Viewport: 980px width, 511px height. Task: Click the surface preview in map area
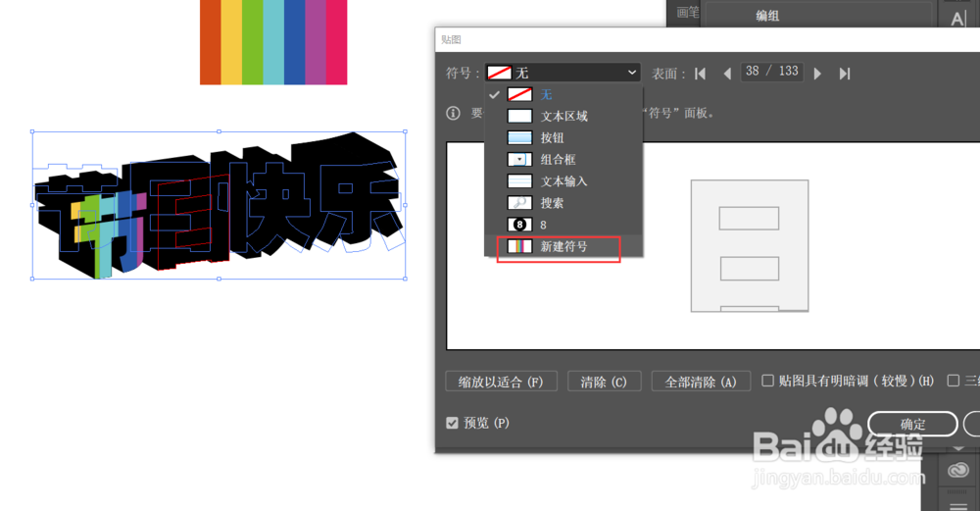pos(750,246)
